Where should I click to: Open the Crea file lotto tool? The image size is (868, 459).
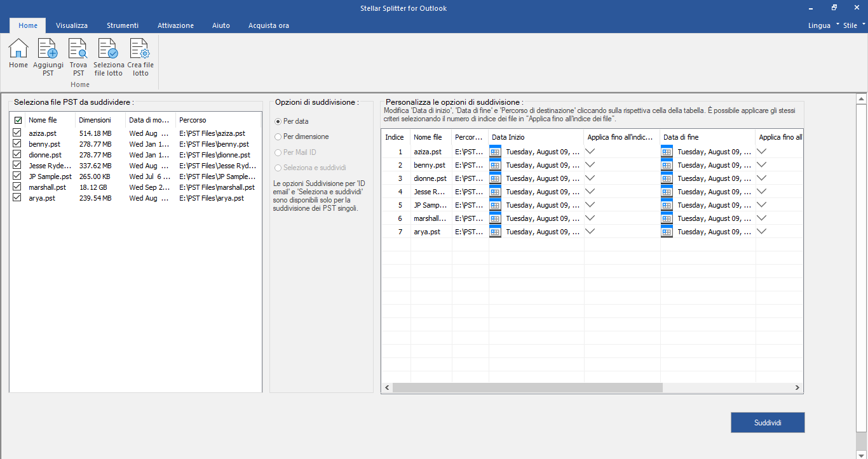[x=140, y=57]
